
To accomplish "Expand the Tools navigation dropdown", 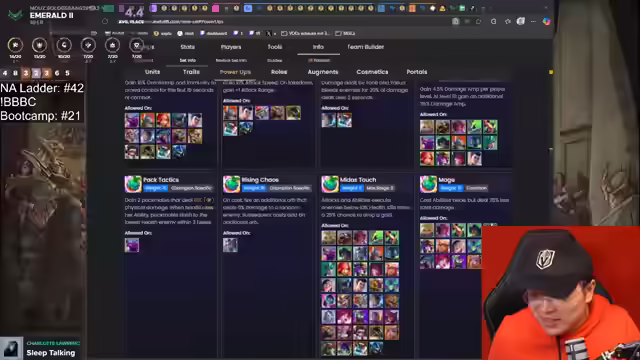I will [275, 47].
